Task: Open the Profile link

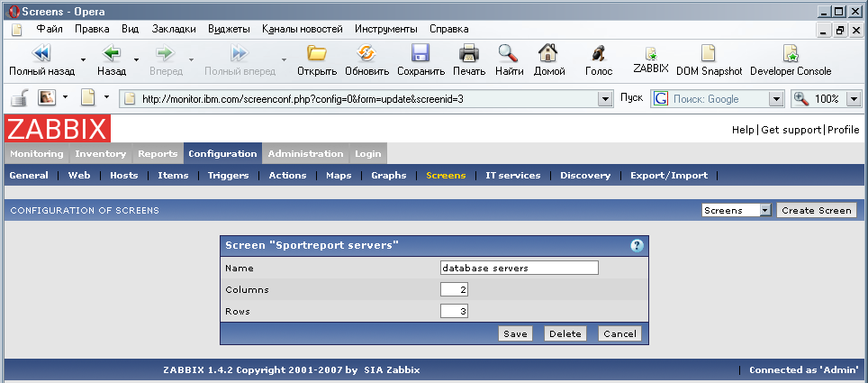Action: 844,130
